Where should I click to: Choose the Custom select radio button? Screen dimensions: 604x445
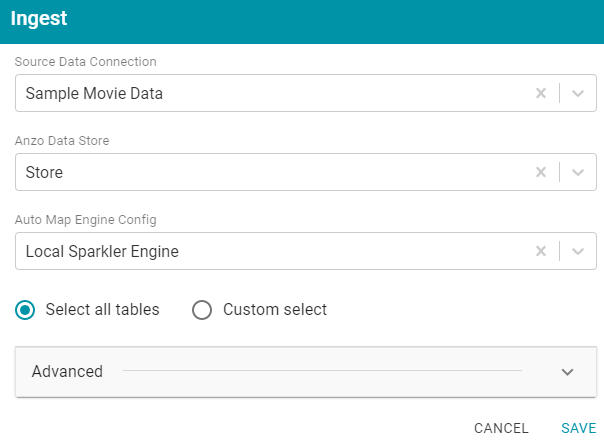(x=202, y=310)
